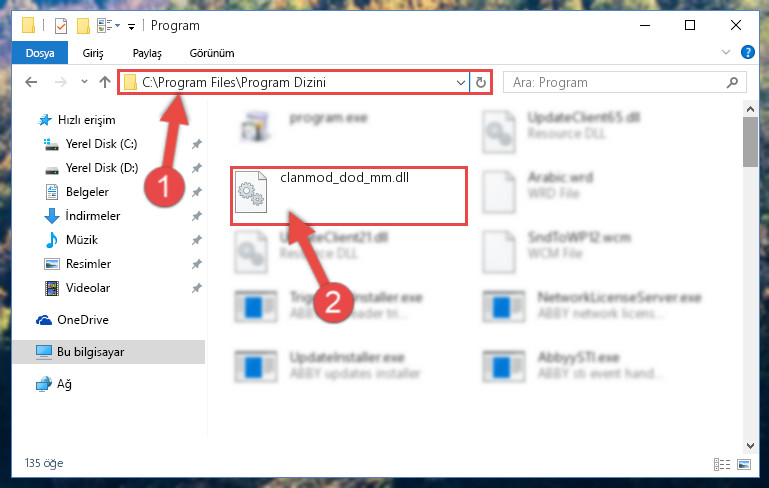Click the Ara: Program search field
Viewport: 769px width, 488px height.
point(617,82)
